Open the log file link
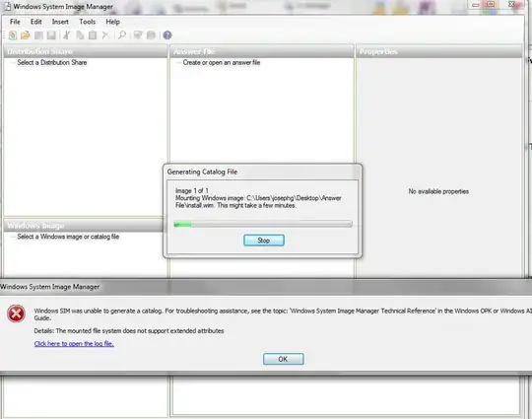532x419 pixels. click(x=74, y=344)
